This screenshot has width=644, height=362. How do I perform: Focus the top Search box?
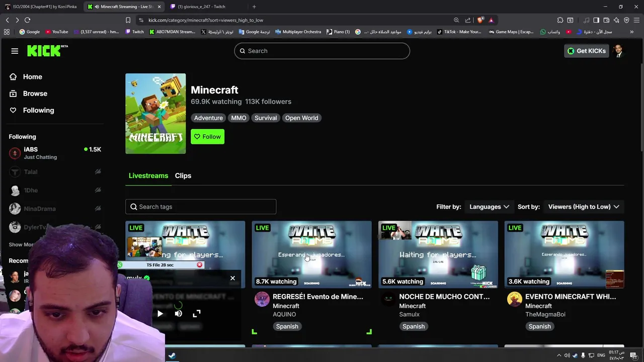click(322, 51)
